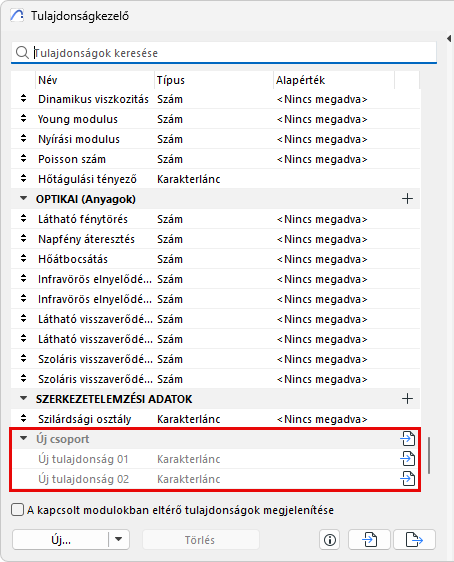
Task: Select Új tulajdonság 02 row
Action: pyautogui.click(x=215, y=479)
